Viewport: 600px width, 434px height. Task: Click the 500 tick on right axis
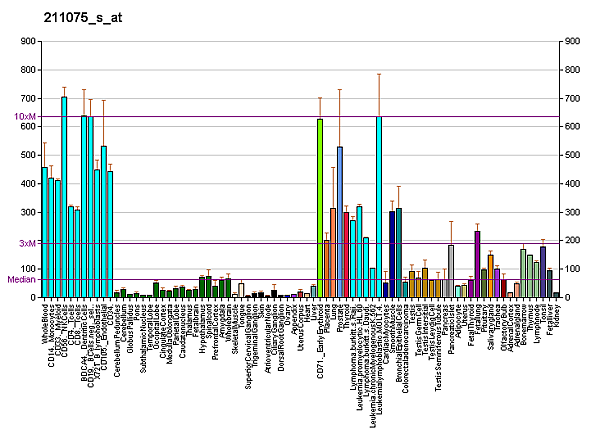point(573,156)
